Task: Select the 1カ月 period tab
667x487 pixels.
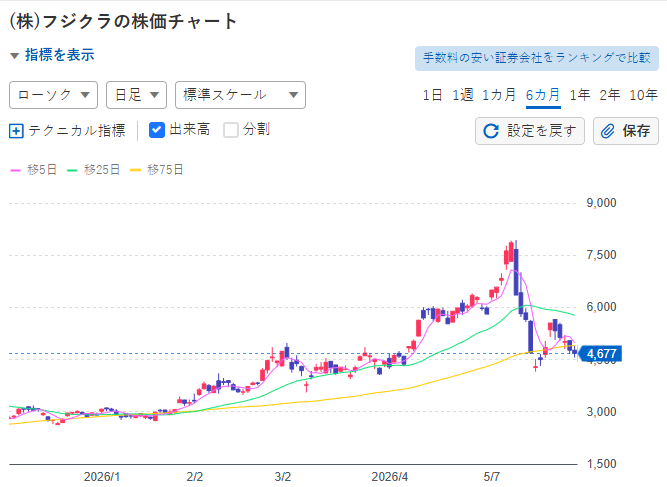Action: point(499,95)
